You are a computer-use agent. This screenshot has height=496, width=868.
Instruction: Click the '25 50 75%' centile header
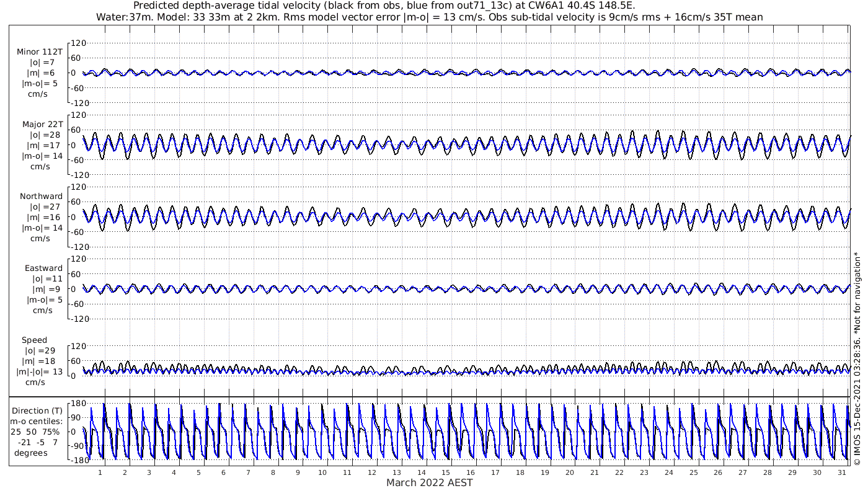[x=35, y=432]
